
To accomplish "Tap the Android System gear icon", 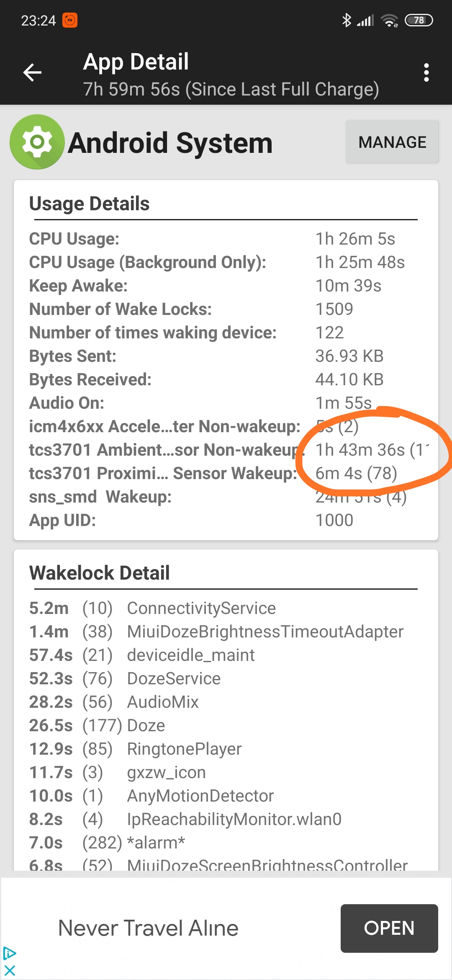I will tap(37, 142).
